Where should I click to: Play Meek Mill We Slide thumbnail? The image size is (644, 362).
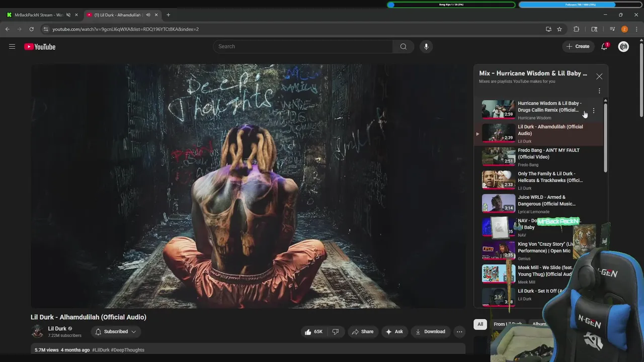[498, 274]
